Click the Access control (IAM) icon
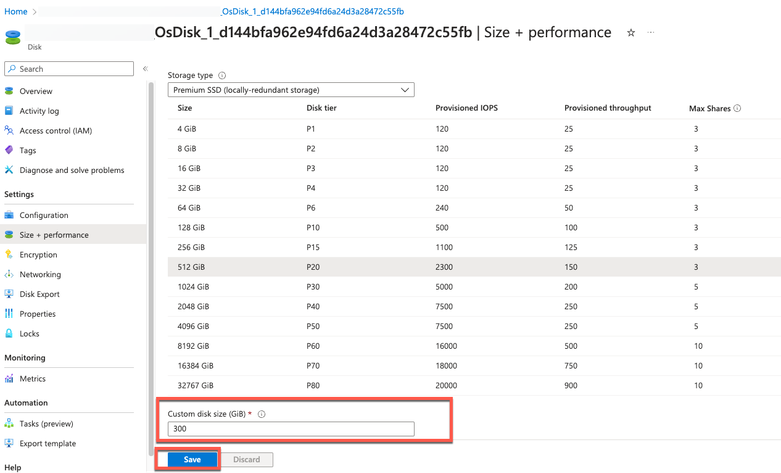This screenshot has width=781, height=473. pyautogui.click(x=9, y=130)
